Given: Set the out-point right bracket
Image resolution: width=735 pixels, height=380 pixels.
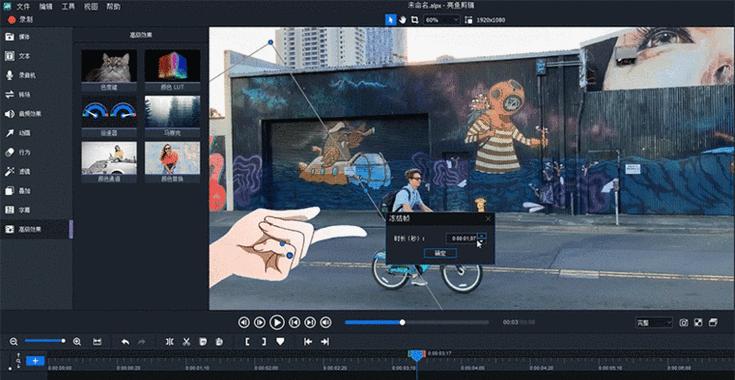Looking at the screenshot, I should 264,342.
